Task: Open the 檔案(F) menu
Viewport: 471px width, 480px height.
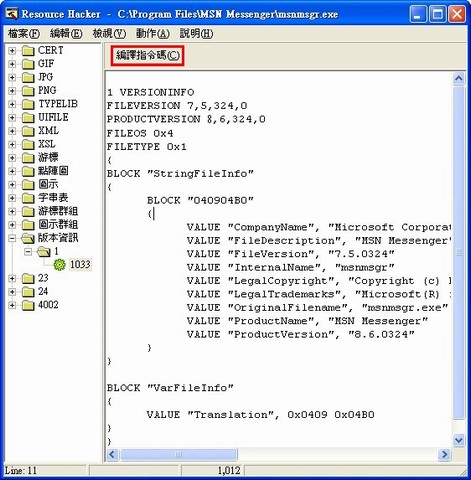Action: tap(24, 33)
